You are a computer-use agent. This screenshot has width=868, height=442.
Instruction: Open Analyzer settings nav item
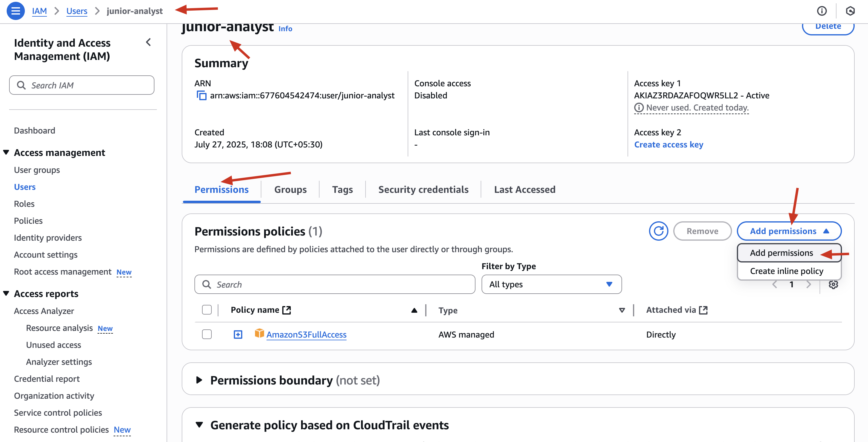coord(59,362)
